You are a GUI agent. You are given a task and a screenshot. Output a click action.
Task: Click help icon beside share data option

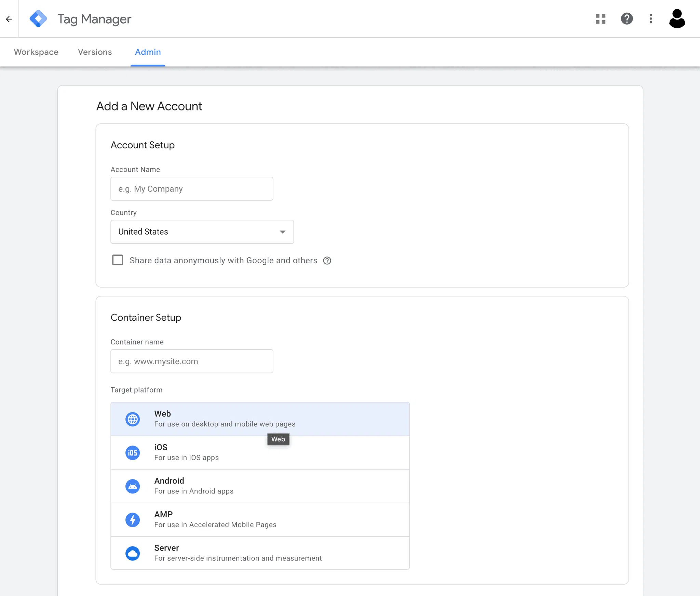pyautogui.click(x=327, y=261)
